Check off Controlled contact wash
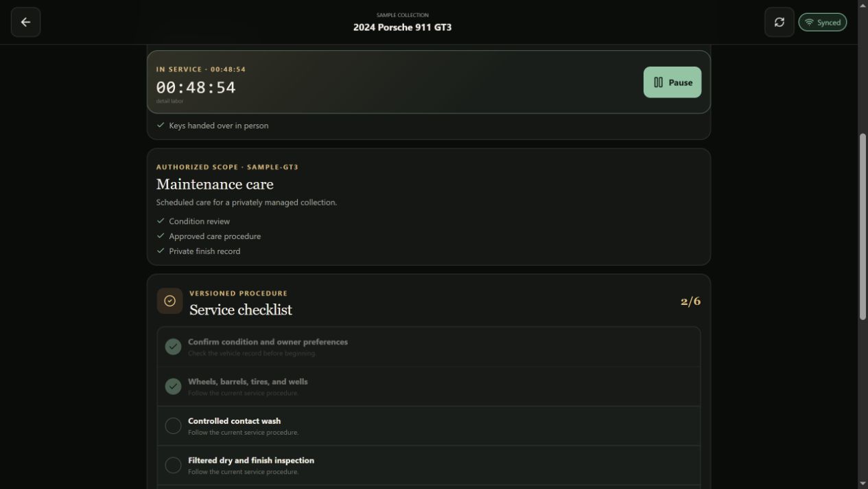The image size is (868, 489). pyautogui.click(x=173, y=426)
